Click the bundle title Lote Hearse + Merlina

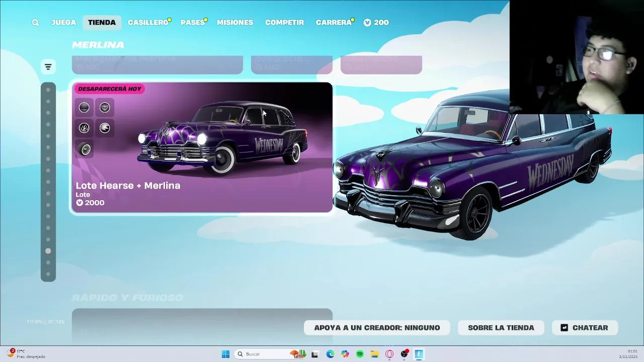[x=128, y=186]
